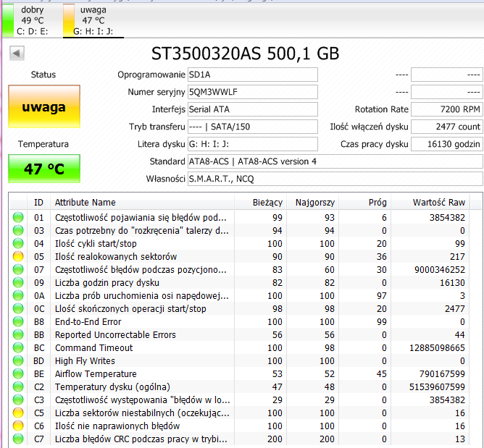
Task: Open the yellow uwaga status button
Action: tap(44, 106)
